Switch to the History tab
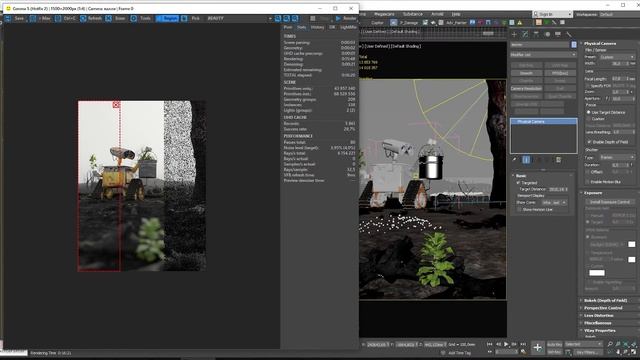The image size is (640, 360). point(318,27)
